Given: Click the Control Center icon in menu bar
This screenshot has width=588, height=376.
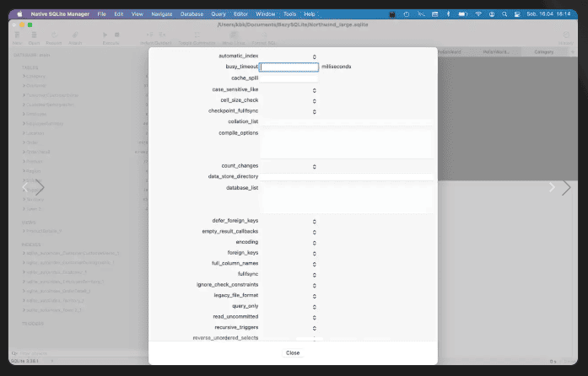Looking at the screenshot, I should (517, 13).
